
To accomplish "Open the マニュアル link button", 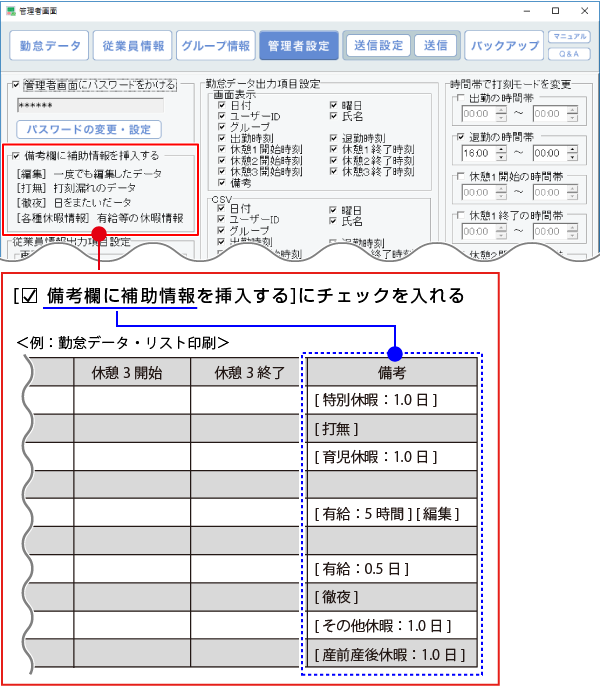I will tap(569, 37).
